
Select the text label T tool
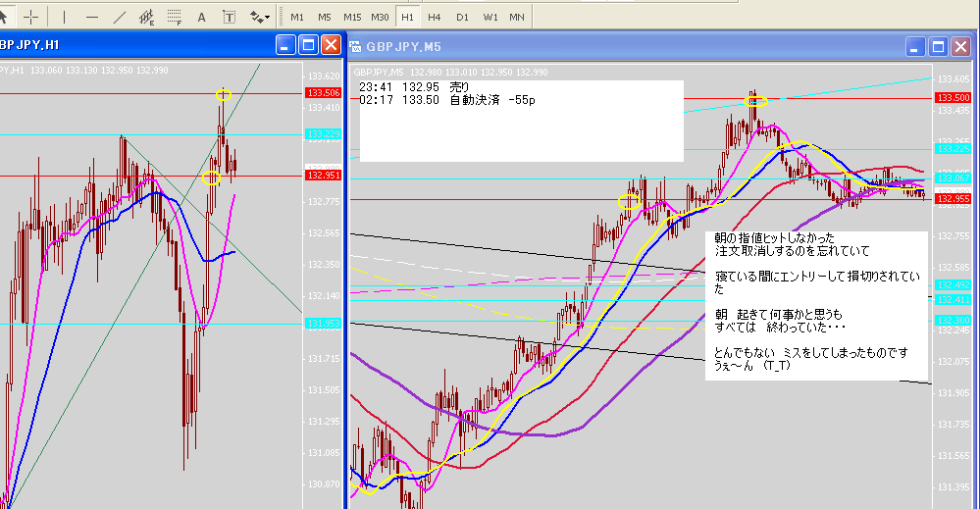229,17
